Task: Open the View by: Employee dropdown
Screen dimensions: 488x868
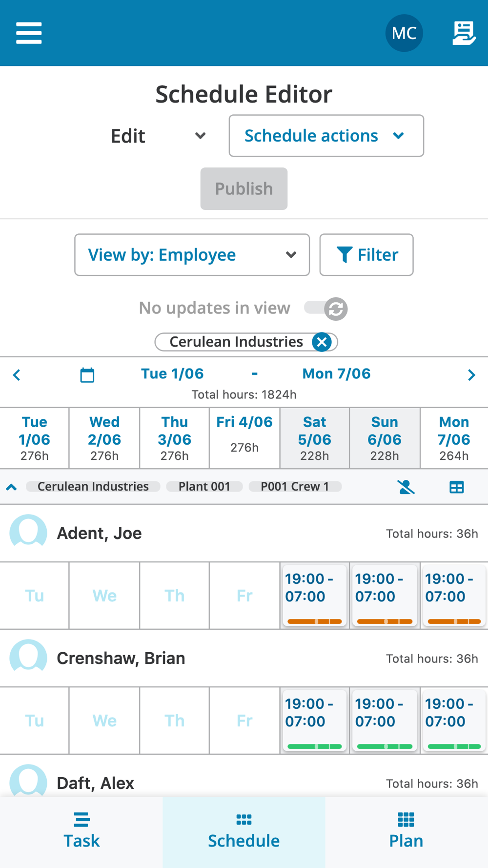Action: click(x=192, y=255)
